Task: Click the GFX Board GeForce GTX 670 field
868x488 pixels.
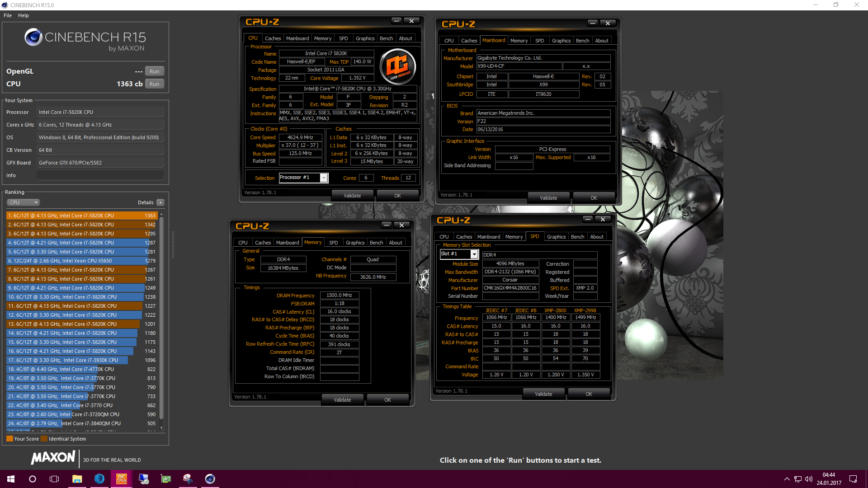Action: click(100, 163)
